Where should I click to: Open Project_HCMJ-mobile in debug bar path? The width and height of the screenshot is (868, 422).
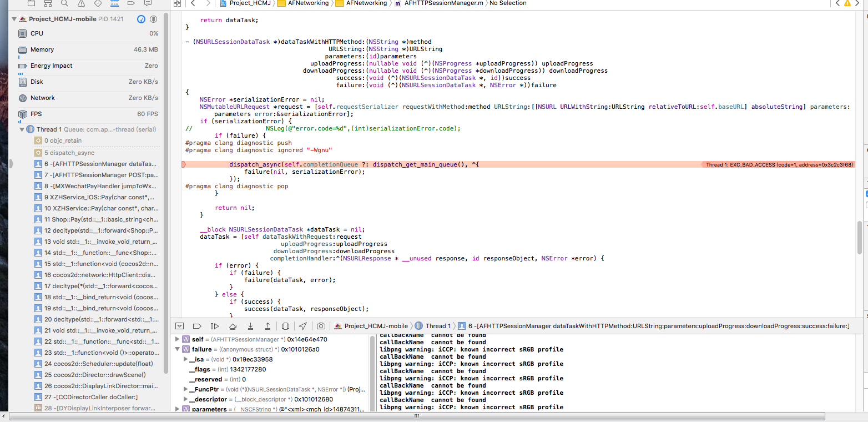(x=371, y=326)
